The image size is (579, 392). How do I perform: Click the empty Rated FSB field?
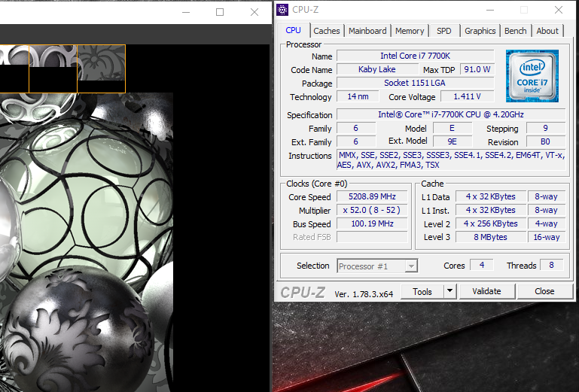[x=372, y=237]
